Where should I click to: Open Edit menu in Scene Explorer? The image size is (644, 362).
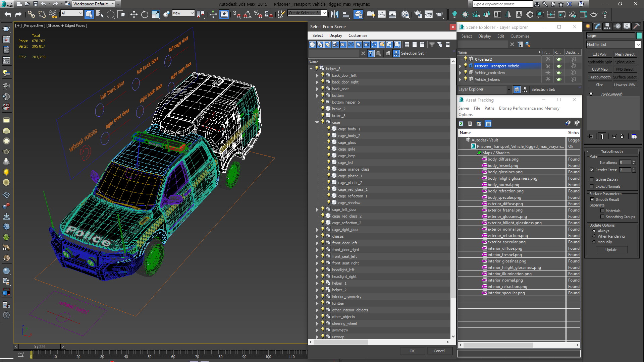(500, 36)
